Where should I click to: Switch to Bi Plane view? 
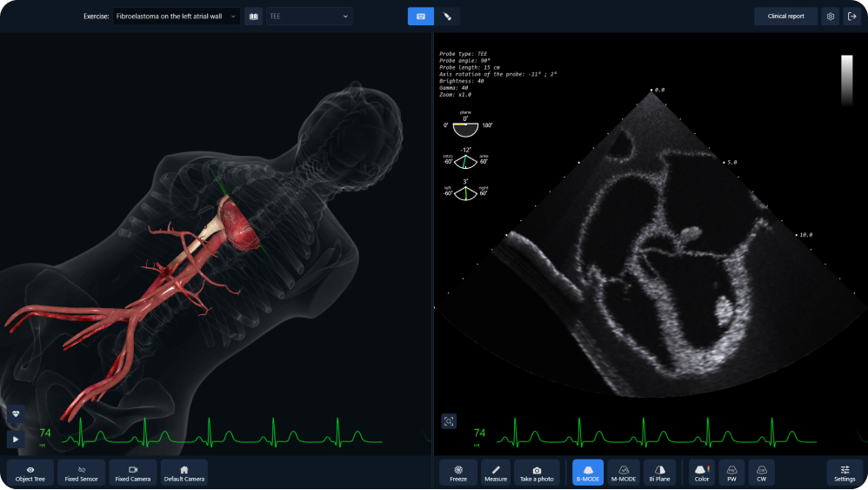(659, 473)
